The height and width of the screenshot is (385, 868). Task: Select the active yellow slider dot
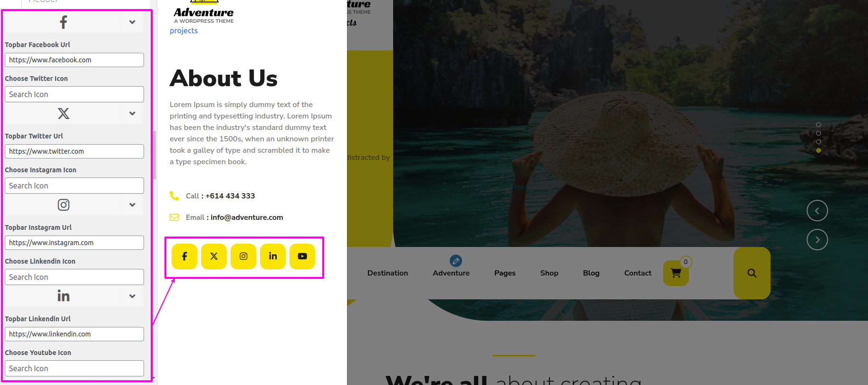click(818, 150)
